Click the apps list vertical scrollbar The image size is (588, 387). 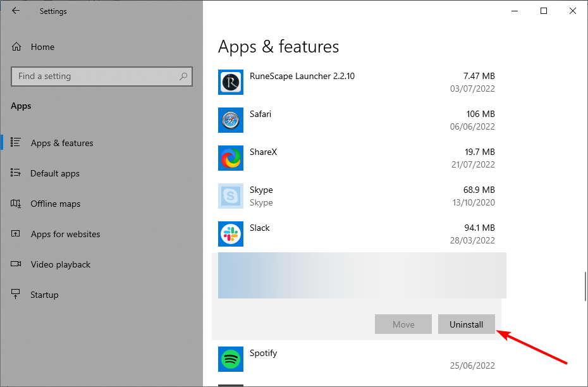click(x=585, y=286)
